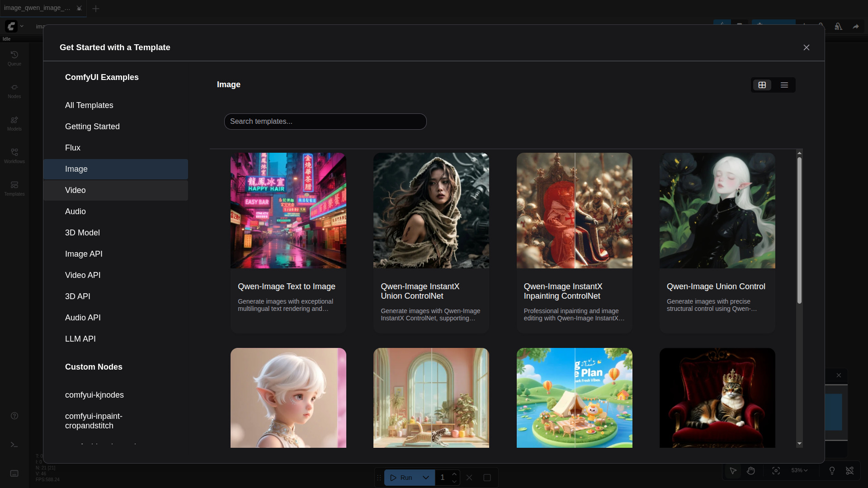
Task: Open the Queue sidebar panel
Action: pyautogui.click(x=14, y=58)
